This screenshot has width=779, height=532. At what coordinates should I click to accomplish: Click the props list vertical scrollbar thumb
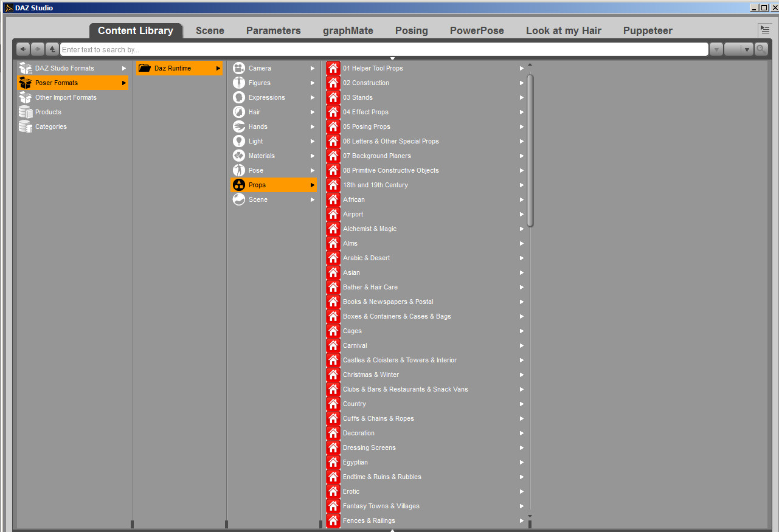tap(530, 151)
